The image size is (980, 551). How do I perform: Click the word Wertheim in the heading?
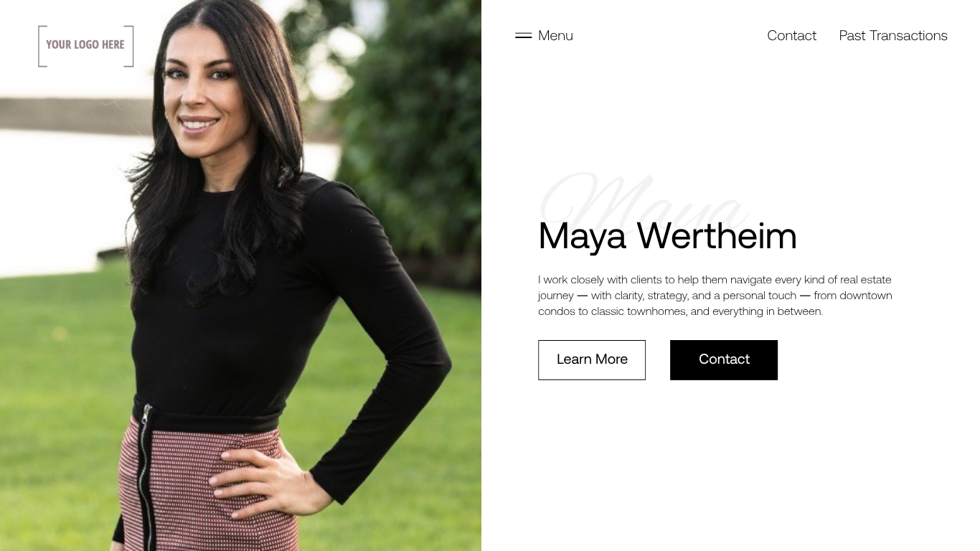[x=717, y=235]
